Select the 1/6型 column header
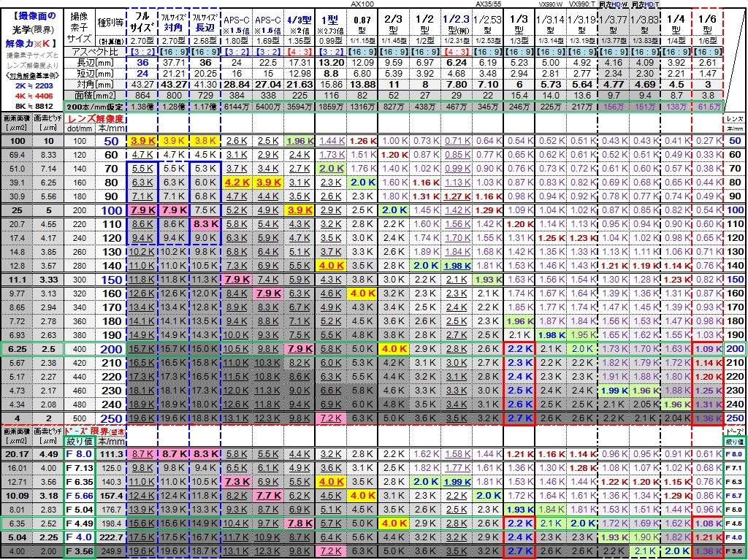 (x=707, y=24)
